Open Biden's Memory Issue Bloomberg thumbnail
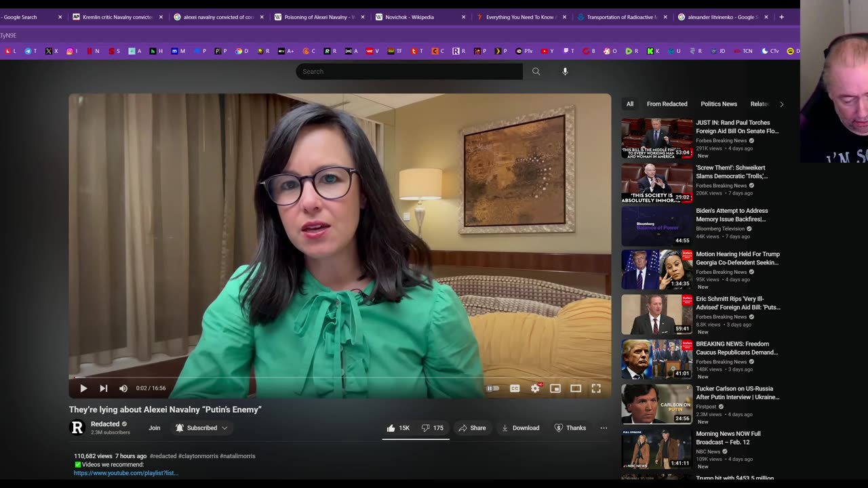This screenshot has height=488, width=868. [657, 226]
